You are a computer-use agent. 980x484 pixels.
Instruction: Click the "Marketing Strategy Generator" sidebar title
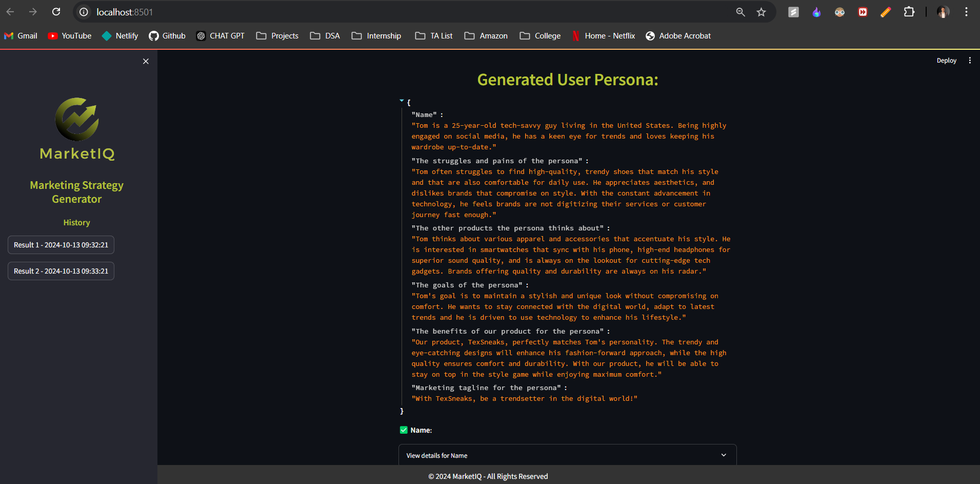click(x=77, y=192)
